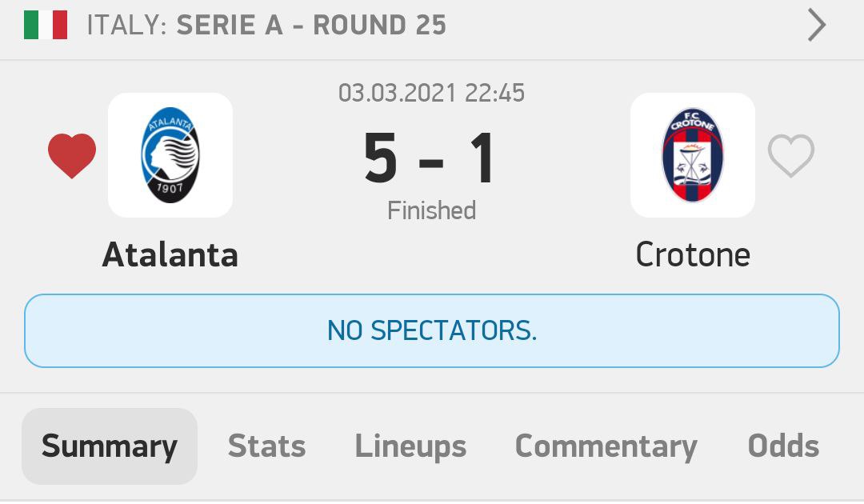Show the Odds tab
The image size is (864, 504).
783,446
